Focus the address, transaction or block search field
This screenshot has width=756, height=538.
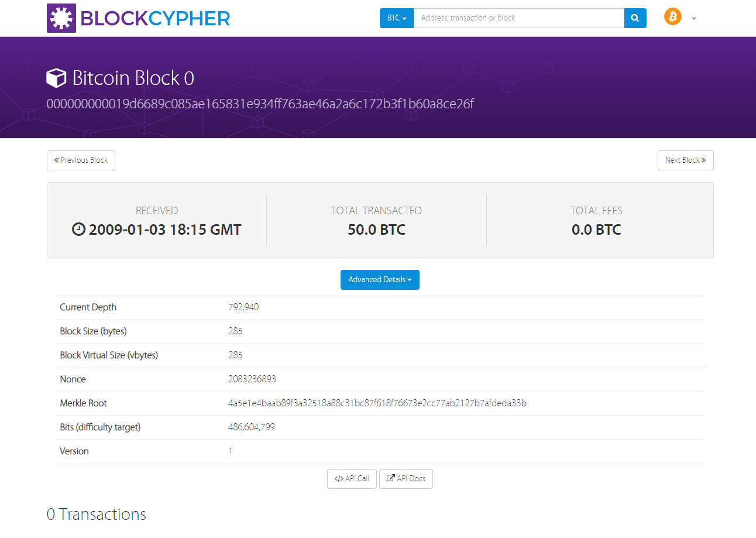click(x=519, y=18)
